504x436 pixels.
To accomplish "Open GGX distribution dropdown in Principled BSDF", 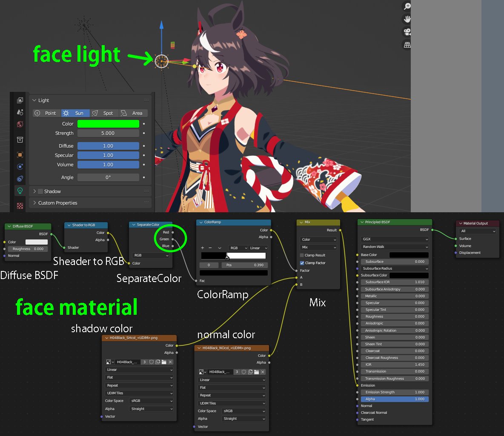I will click(x=395, y=239).
